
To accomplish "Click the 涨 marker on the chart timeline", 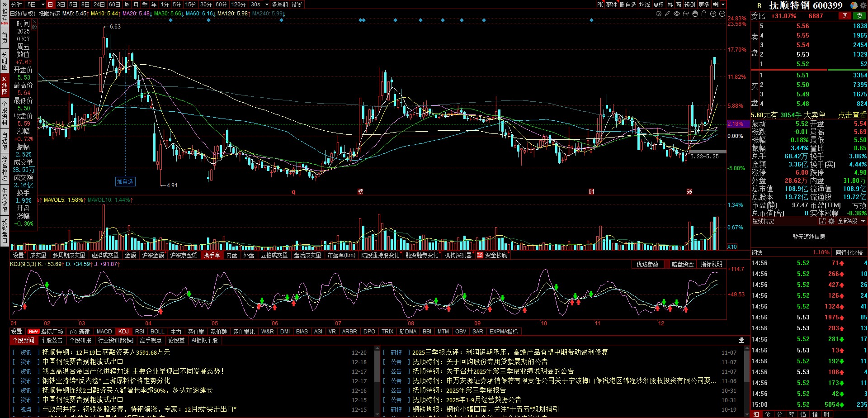I will tap(689, 192).
